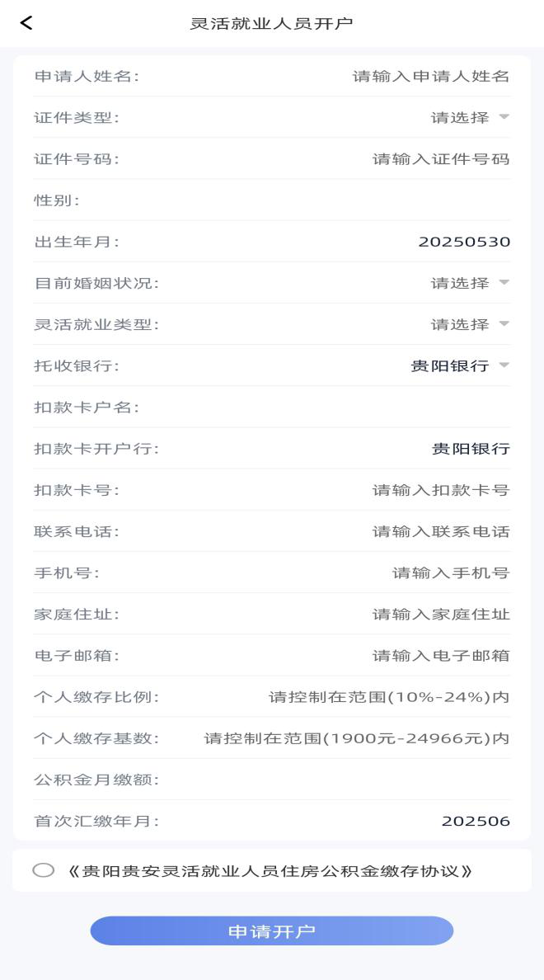This screenshot has width=544, height=980.
Task: Select the 首次汇缴年月 value
Action: (x=476, y=821)
